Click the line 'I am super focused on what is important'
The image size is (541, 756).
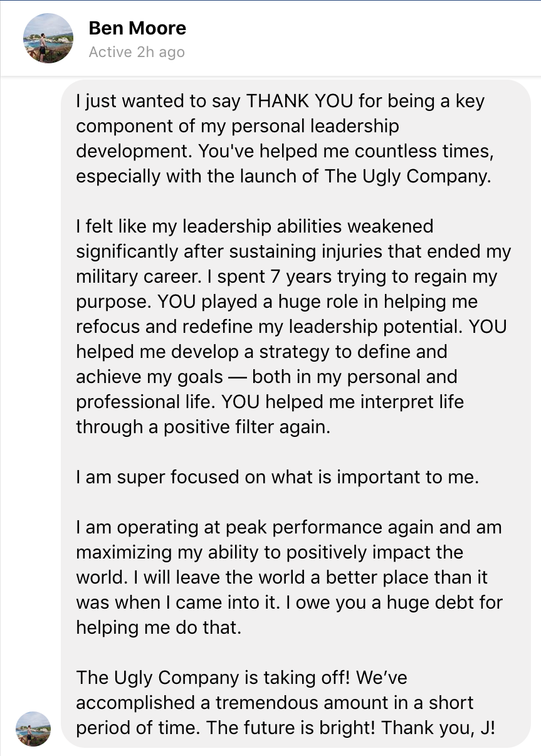tap(277, 477)
